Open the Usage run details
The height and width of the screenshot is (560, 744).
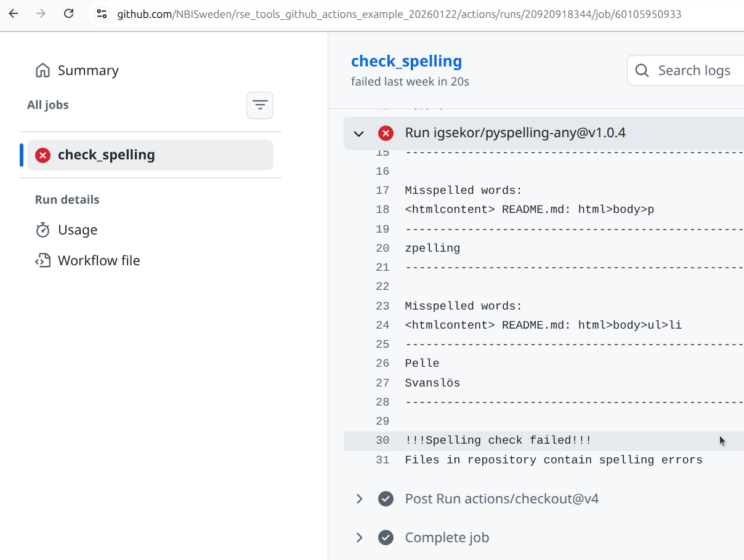78,230
